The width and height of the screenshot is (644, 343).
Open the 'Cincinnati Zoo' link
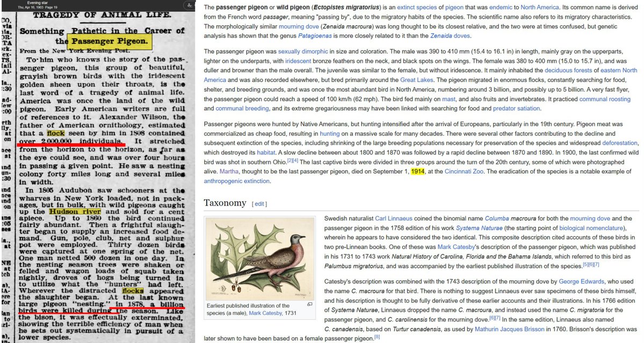pos(464,172)
